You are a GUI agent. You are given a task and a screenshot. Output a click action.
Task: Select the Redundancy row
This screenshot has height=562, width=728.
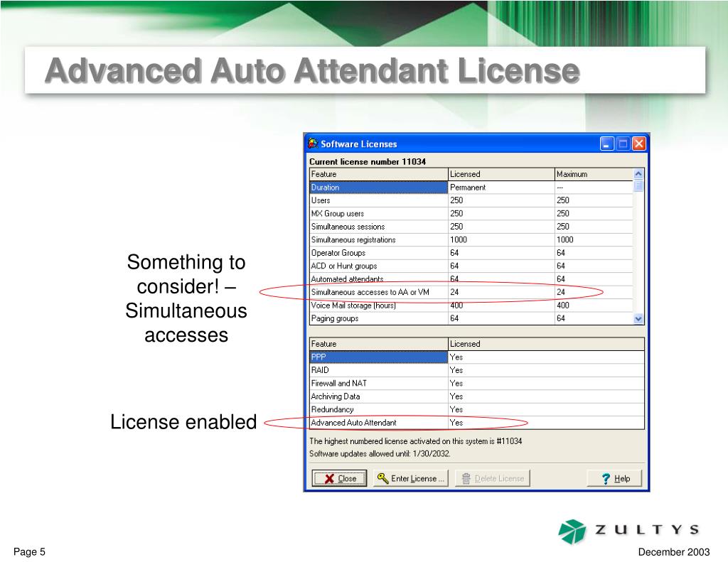[477, 409]
